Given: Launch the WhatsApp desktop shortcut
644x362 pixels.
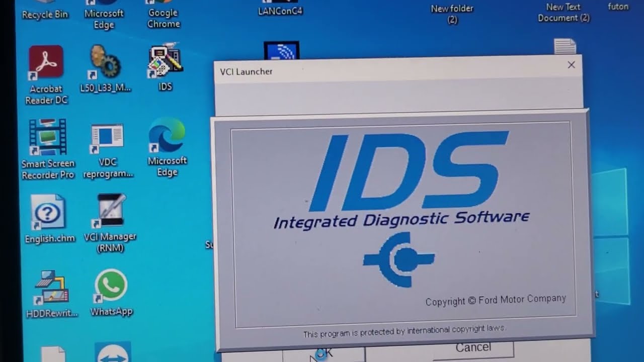Looking at the screenshot, I should click(111, 293).
